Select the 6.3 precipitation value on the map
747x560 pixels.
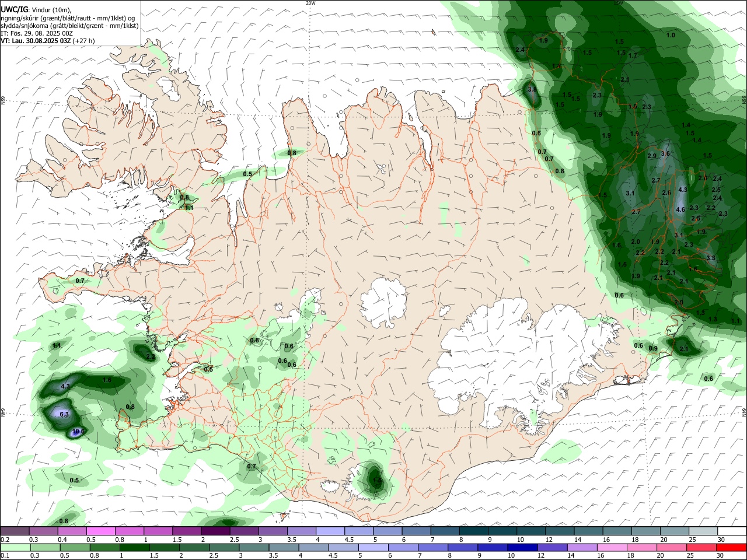coord(64,414)
